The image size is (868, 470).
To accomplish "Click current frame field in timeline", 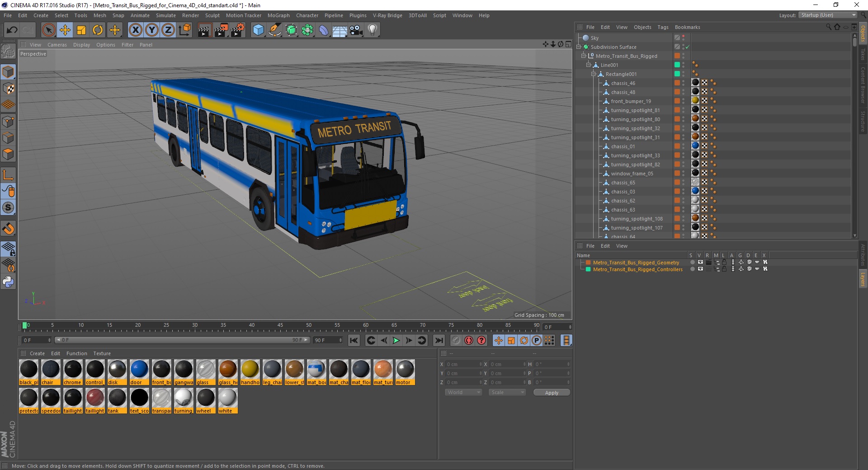I will [557, 327].
